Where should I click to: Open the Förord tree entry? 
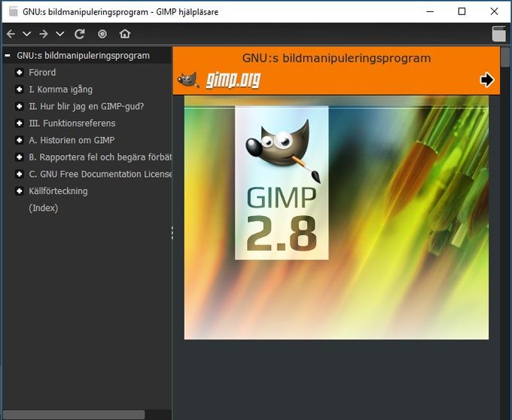[x=42, y=72]
